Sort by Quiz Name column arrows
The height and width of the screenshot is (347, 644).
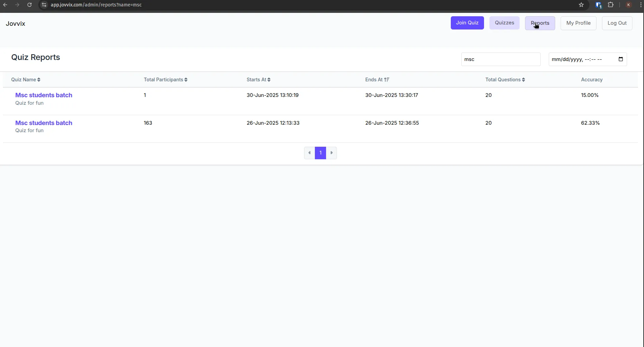click(39, 80)
